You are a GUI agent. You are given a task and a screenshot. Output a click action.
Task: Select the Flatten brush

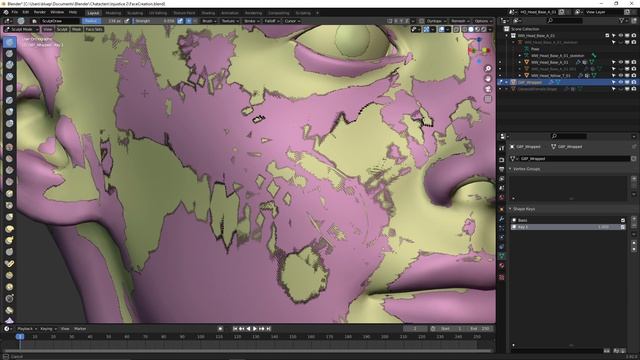(10, 159)
